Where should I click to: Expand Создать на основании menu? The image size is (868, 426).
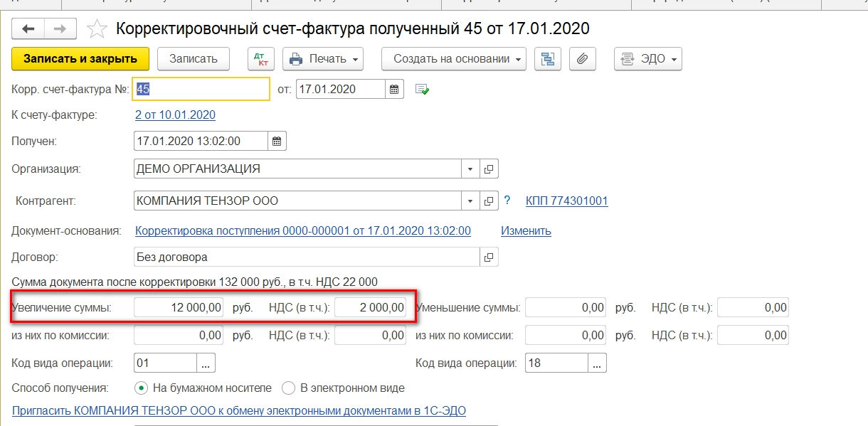(454, 59)
